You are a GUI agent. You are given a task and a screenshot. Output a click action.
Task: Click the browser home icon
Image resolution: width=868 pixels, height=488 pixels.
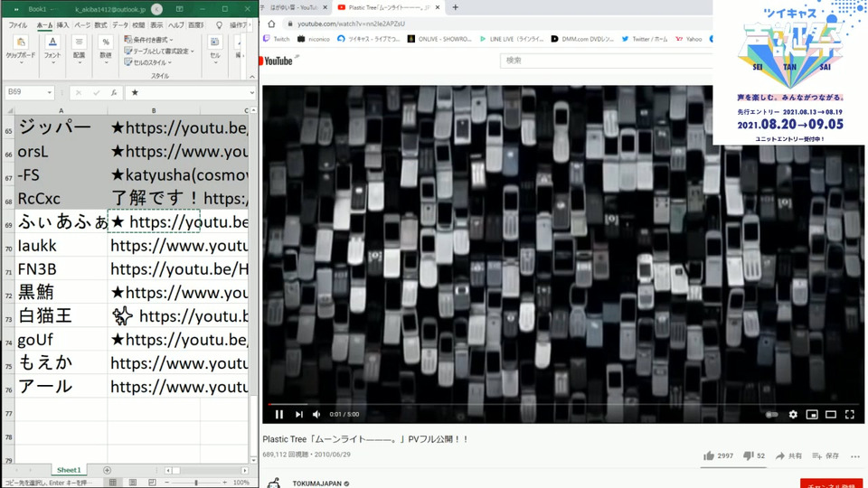(271, 23)
